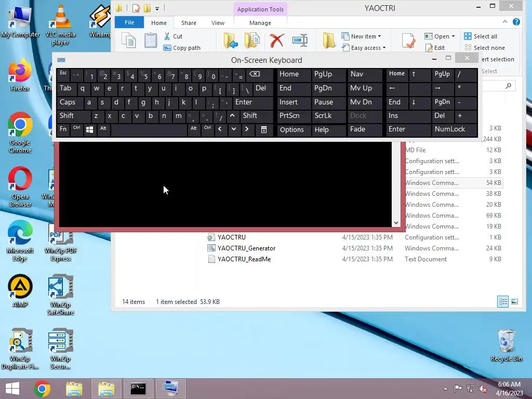Click the PrtScn key
Image resolution: width=532 pixels, height=399 pixels.
[x=294, y=116]
